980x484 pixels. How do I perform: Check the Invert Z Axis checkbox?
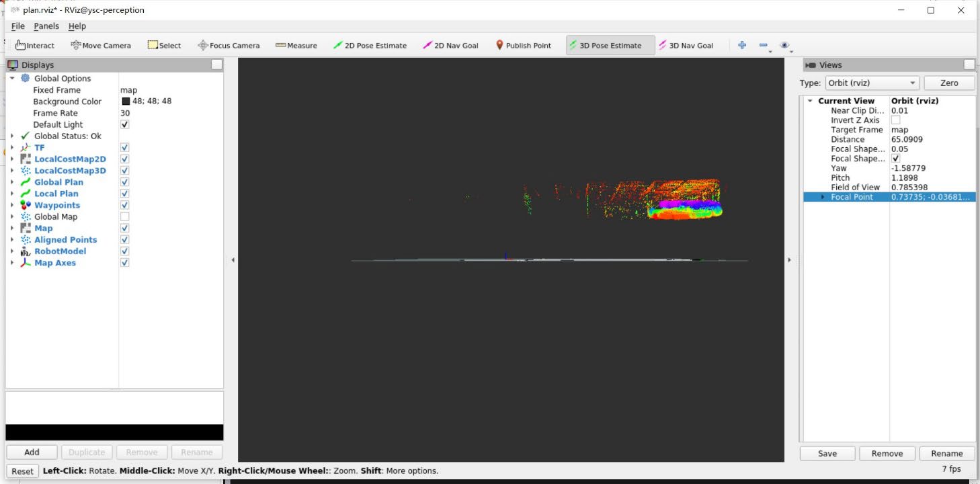(x=896, y=120)
